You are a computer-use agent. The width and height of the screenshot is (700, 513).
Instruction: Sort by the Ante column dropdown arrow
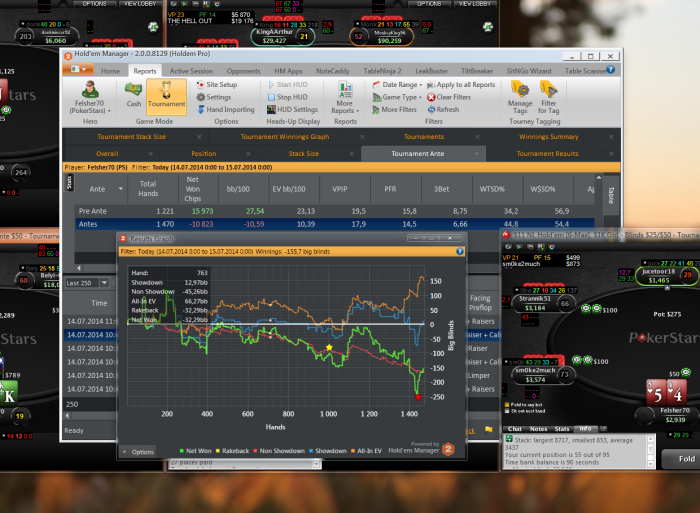121,189
